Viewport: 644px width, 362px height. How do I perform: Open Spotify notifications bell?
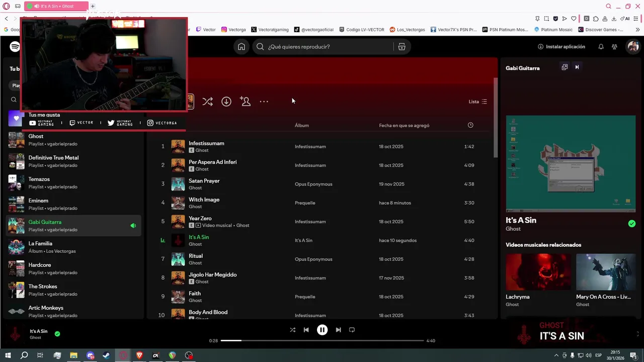(601, 47)
